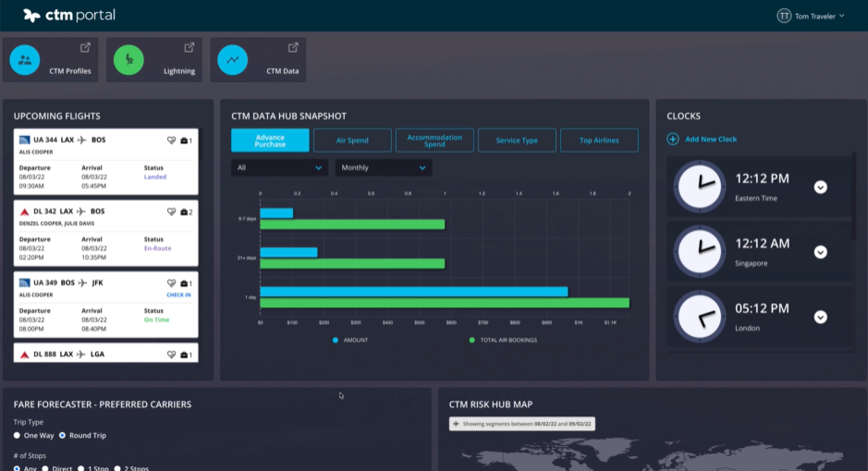Click the 05:12 PM London time text
Screen dimensions: 868x471
point(763,308)
